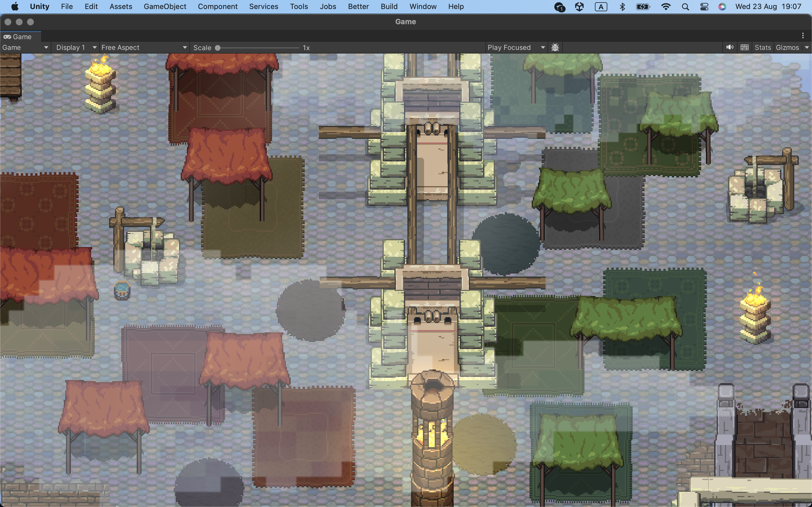The width and height of the screenshot is (812, 507).
Task: Click the Unity Hub notification icon in menu bar
Action: 560,7
